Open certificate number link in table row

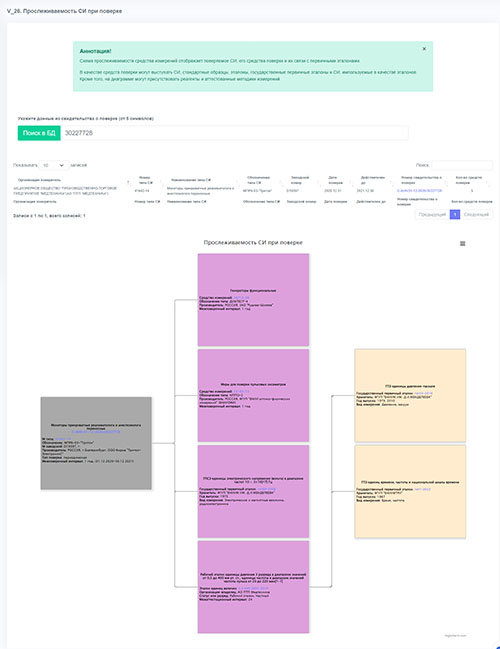tap(419, 191)
